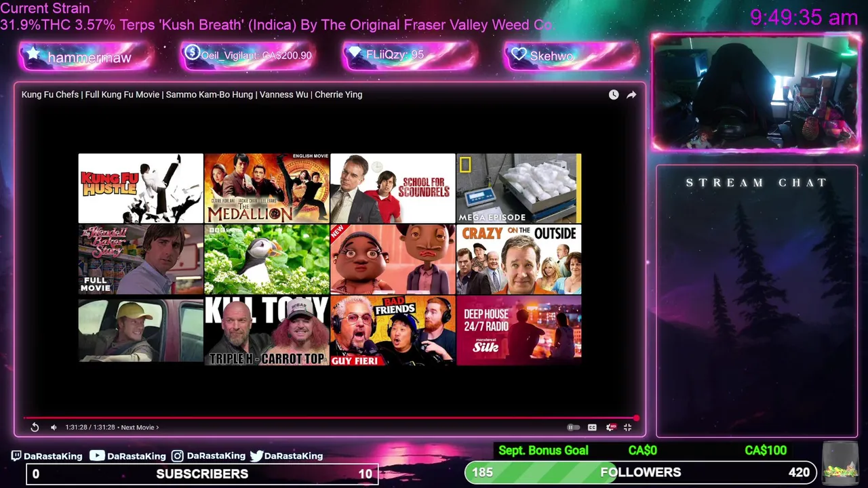
Task: Open Kill Tony Triple H thumbnail
Action: tap(267, 331)
